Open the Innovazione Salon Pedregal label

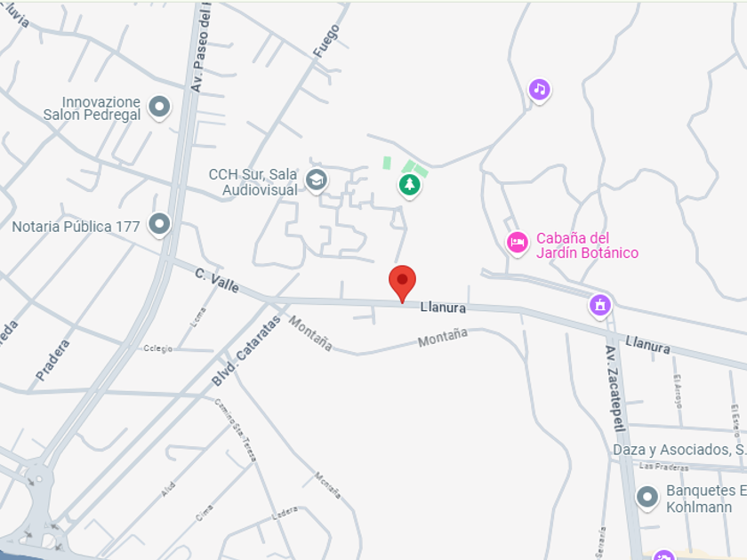coord(92,108)
